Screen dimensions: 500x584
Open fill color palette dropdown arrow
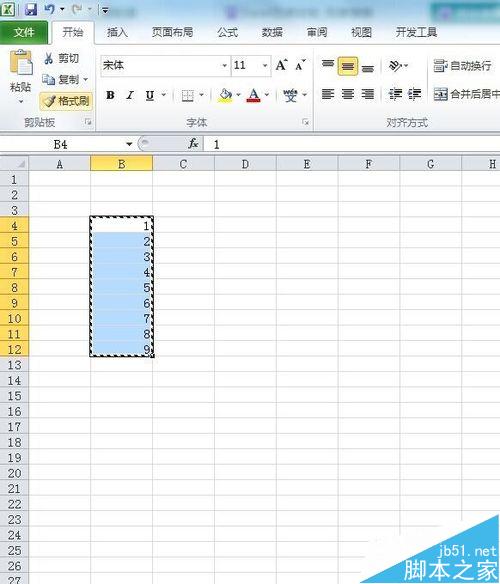238,95
